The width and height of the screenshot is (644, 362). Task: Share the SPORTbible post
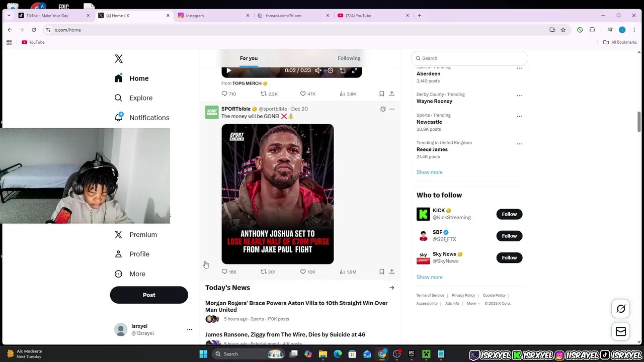(392, 272)
